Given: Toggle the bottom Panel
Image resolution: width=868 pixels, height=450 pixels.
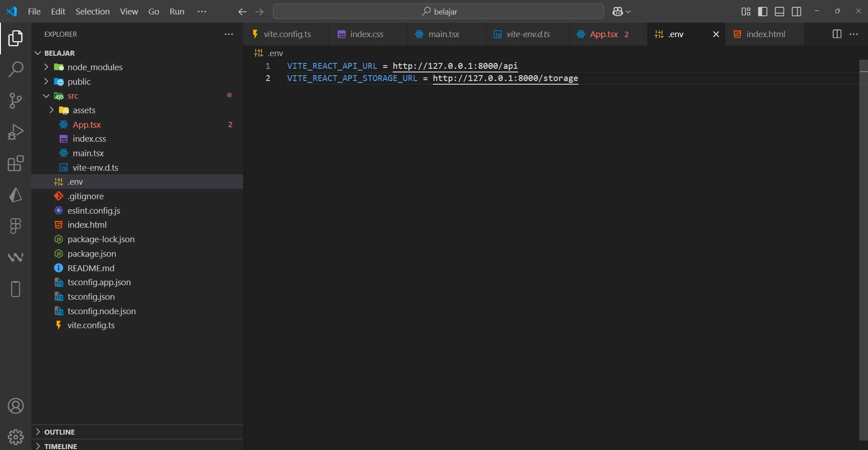Looking at the screenshot, I should tap(779, 12).
